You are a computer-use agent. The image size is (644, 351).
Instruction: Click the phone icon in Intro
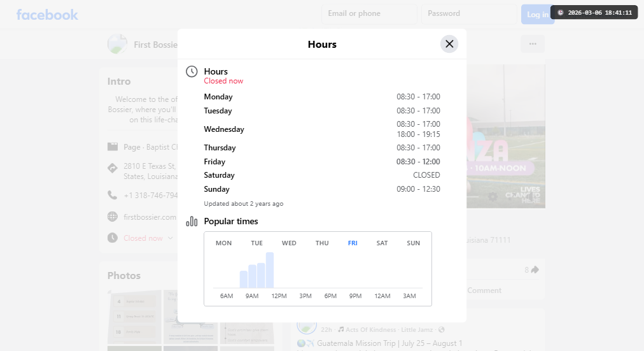pyautogui.click(x=113, y=195)
